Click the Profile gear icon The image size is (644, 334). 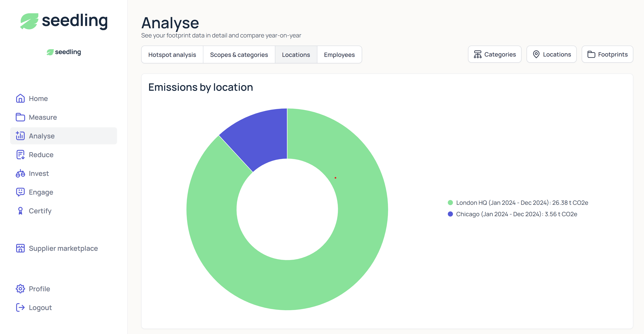20,289
